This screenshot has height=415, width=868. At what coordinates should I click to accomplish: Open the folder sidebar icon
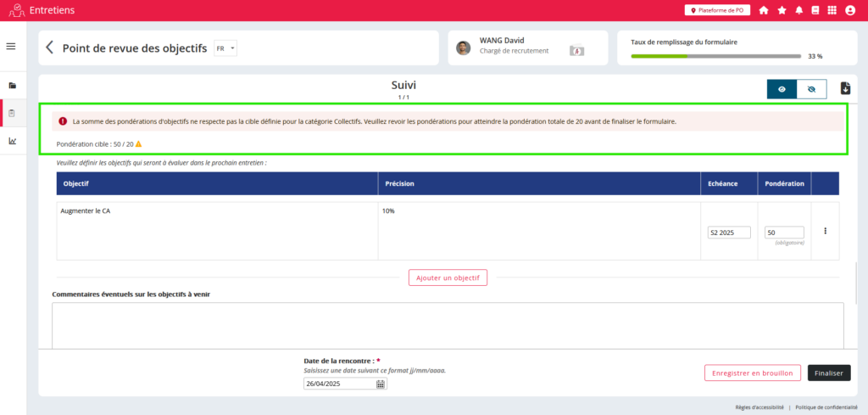click(12, 86)
